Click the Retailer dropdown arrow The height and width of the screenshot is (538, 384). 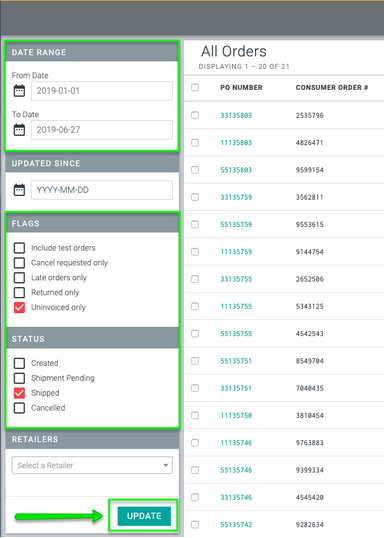tap(166, 466)
